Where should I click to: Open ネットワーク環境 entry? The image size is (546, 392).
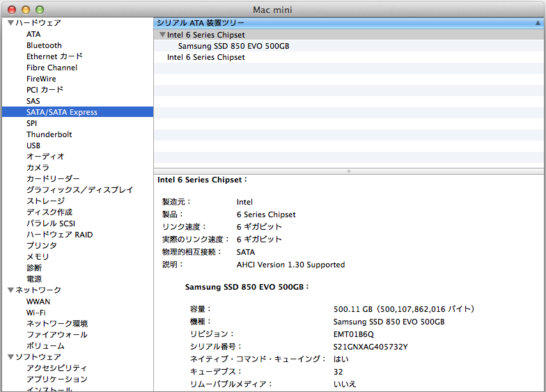pyautogui.click(x=57, y=324)
